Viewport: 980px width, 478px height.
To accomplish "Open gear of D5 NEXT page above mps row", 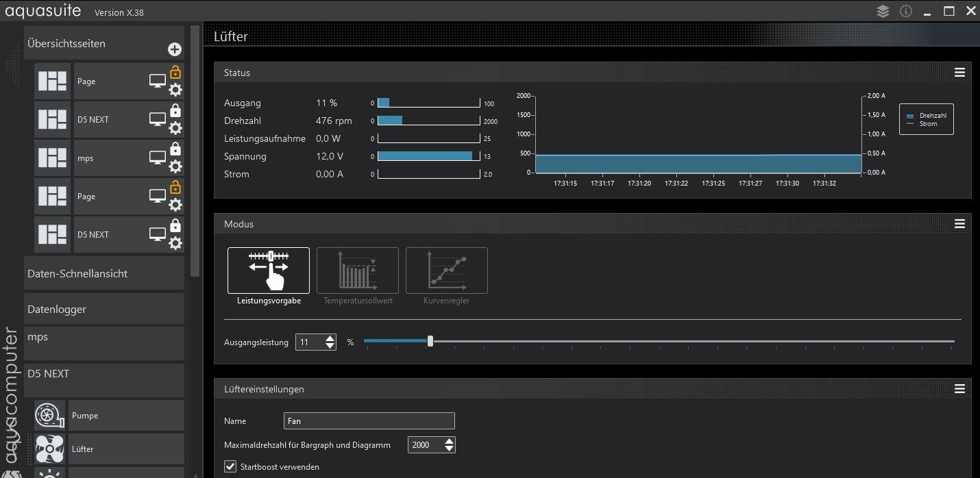I will 175,127.
